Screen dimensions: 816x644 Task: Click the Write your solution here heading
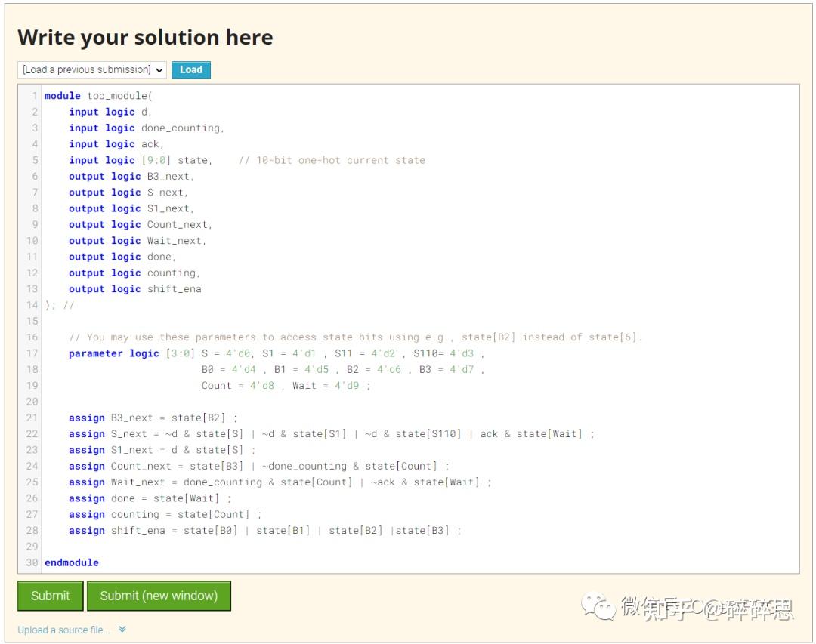point(144,36)
